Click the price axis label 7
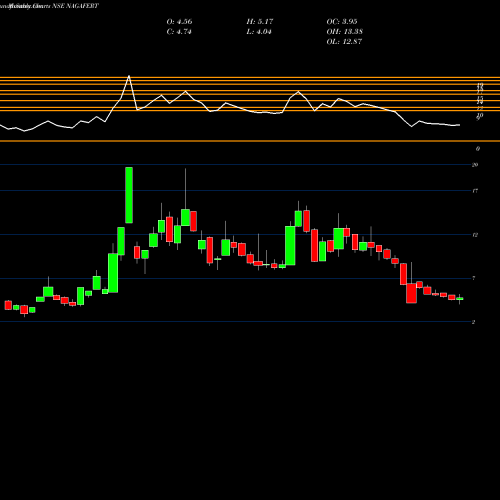The height and width of the screenshot is (500, 500). pos(474,278)
